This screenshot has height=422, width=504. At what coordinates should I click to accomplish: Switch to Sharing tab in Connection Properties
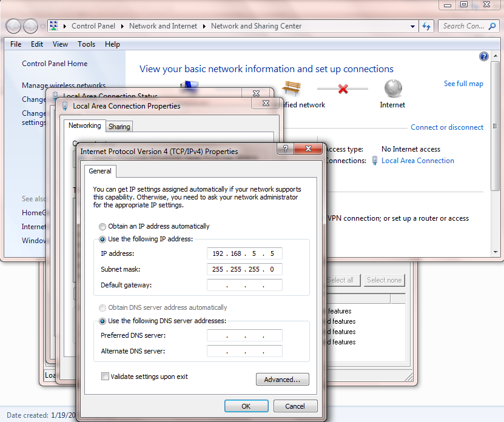tap(119, 127)
